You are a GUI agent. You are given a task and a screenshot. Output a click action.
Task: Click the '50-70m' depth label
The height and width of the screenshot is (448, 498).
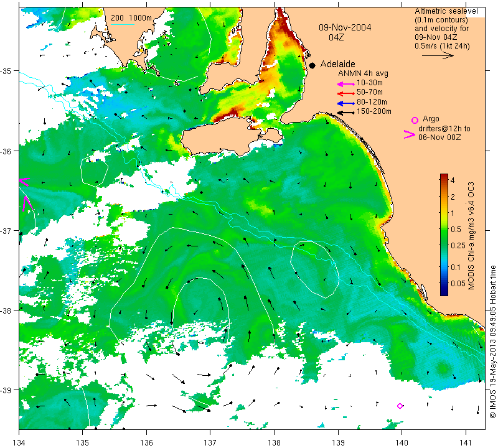pos(370,92)
